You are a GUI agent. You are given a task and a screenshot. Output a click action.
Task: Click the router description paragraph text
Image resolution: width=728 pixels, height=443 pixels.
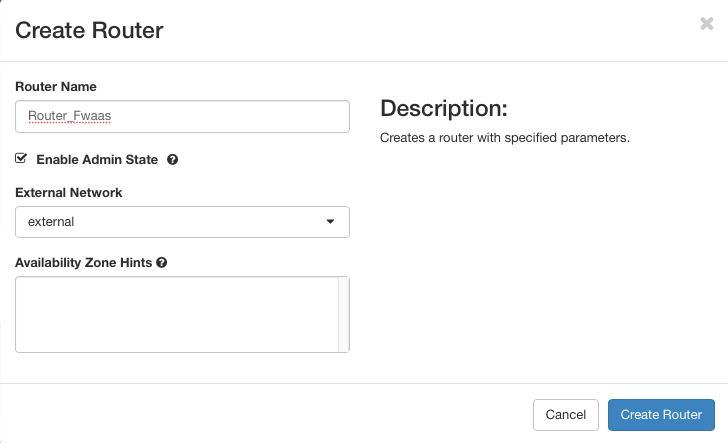click(504, 137)
